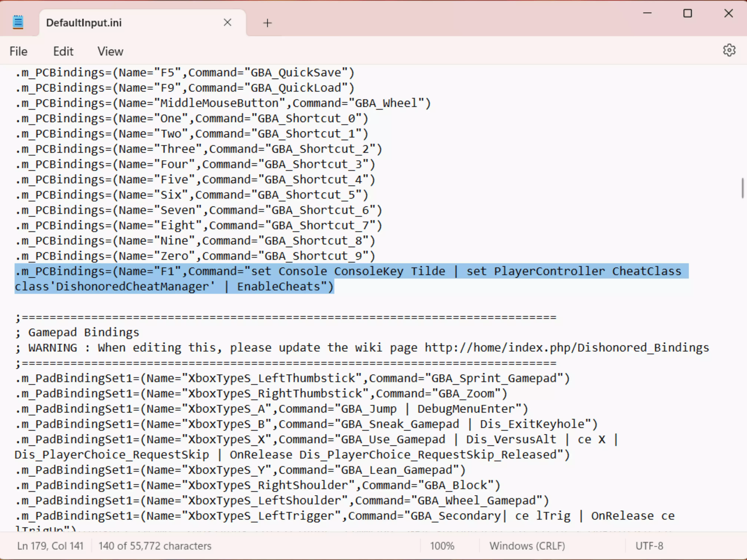Open the 100% zoom status item
This screenshot has height=560, width=747.
442,546
